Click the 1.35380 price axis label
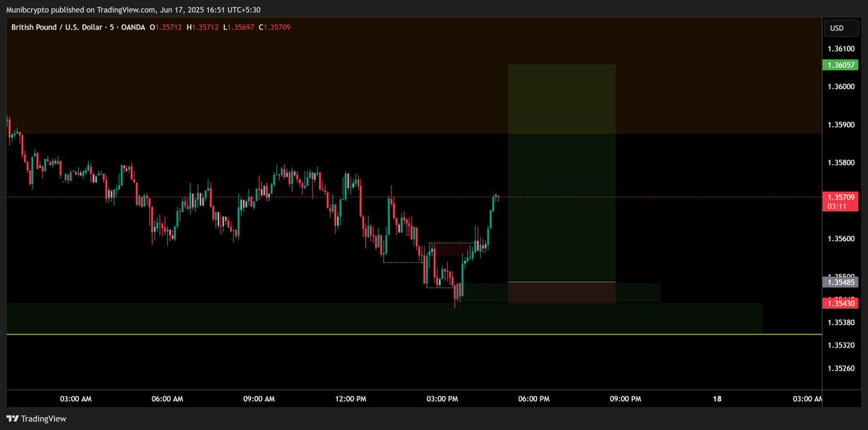This screenshot has height=430, width=868. coord(840,322)
